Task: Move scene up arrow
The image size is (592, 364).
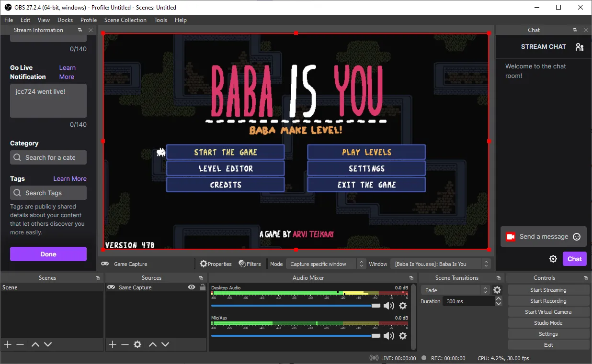Action: (x=35, y=344)
